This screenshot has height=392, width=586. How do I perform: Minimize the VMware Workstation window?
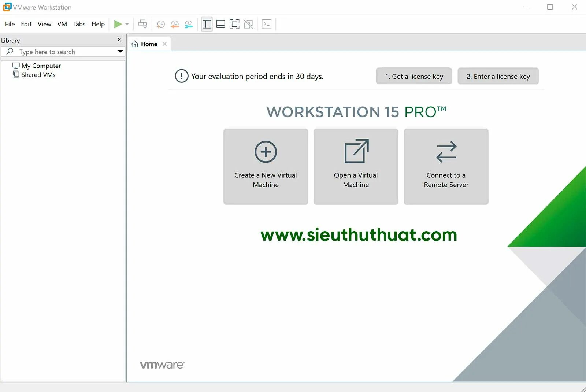pyautogui.click(x=526, y=7)
